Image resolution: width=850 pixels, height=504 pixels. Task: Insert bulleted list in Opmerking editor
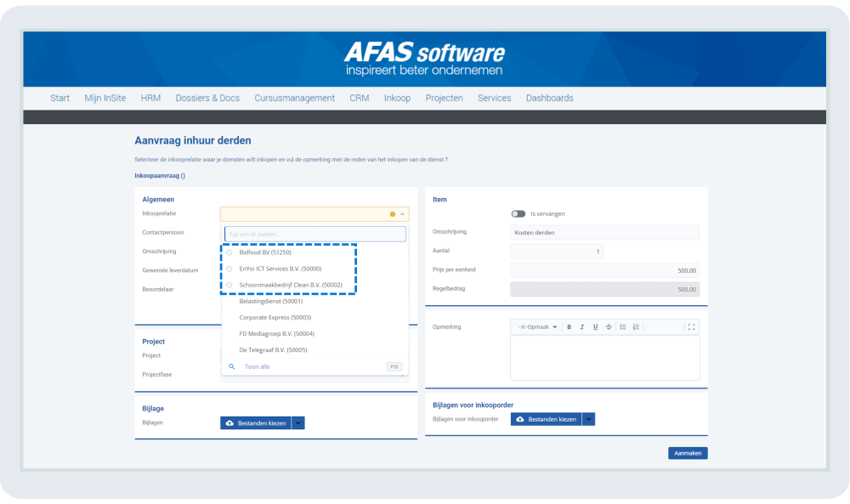click(x=623, y=326)
